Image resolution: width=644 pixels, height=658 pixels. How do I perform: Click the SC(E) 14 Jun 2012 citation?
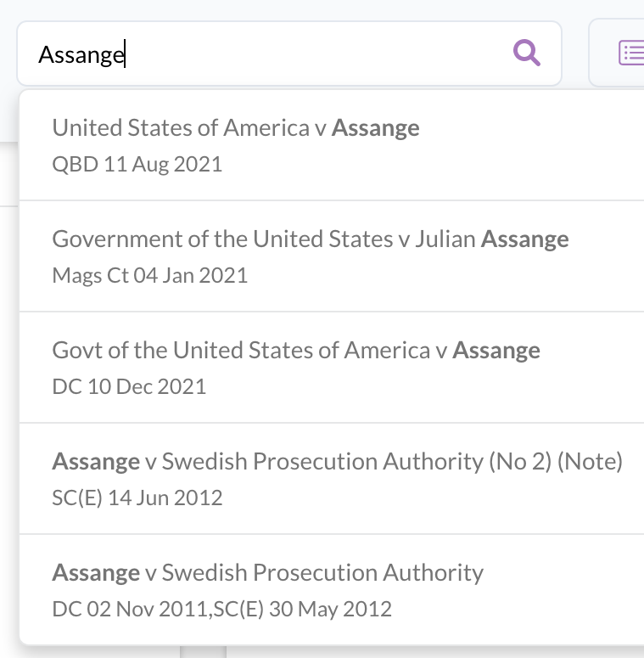137,498
